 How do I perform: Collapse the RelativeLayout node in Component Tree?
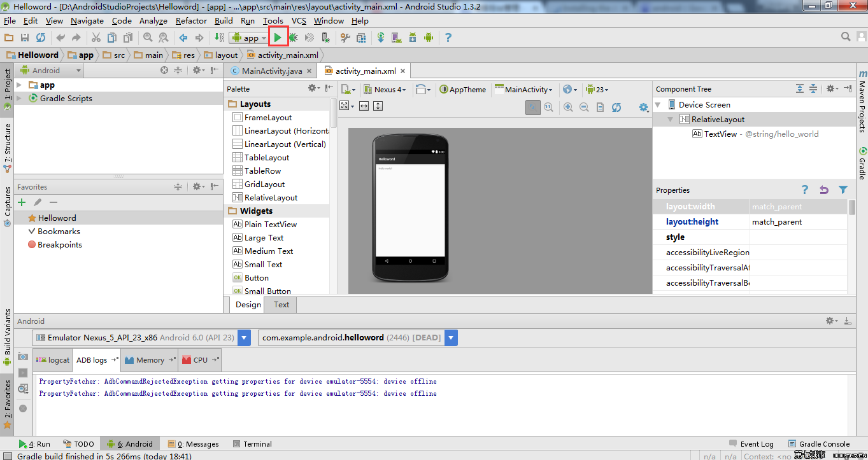(669, 119)
